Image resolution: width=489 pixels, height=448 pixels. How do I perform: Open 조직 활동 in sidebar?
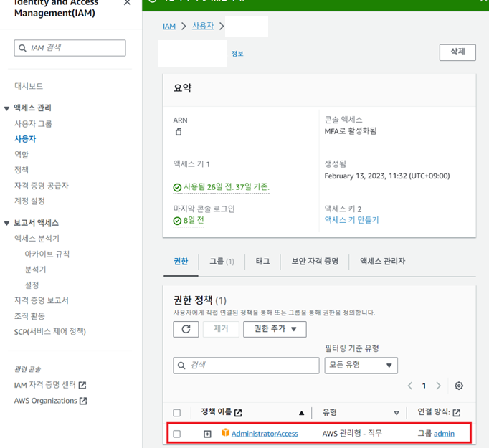[29, 316]
